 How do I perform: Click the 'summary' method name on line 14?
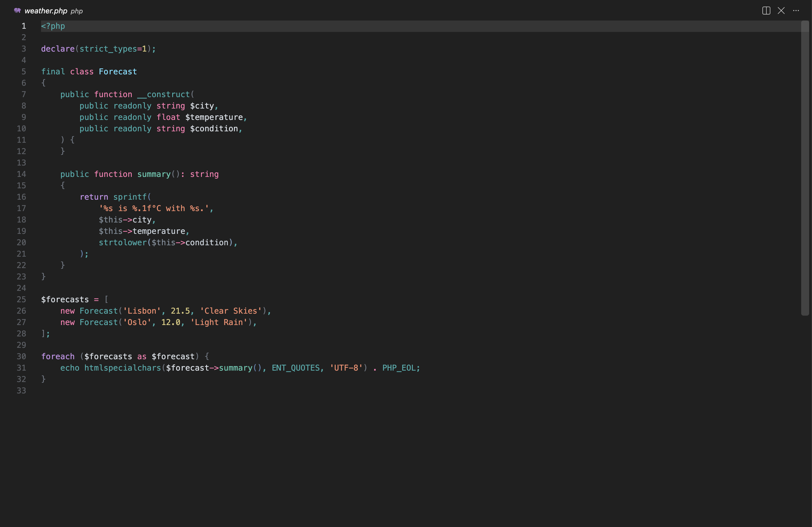click(x=154, y=174)
